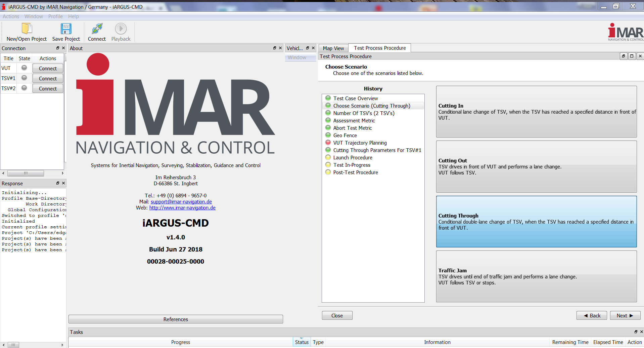Open Choose Scenario (Cutting Through) history item
The height and width of the screenshot is (348, 644).
(373, 106)
